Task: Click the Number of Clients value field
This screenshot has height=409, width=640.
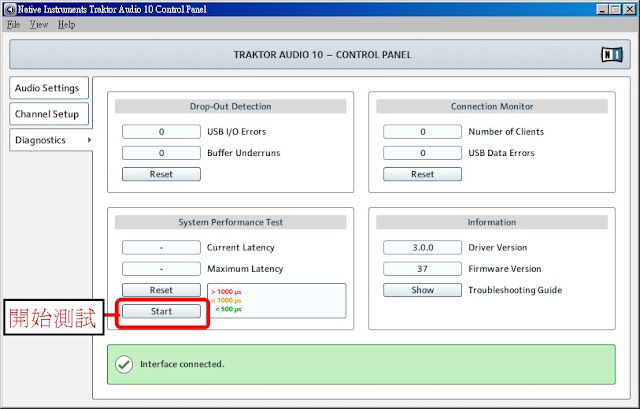Action: 422,131
